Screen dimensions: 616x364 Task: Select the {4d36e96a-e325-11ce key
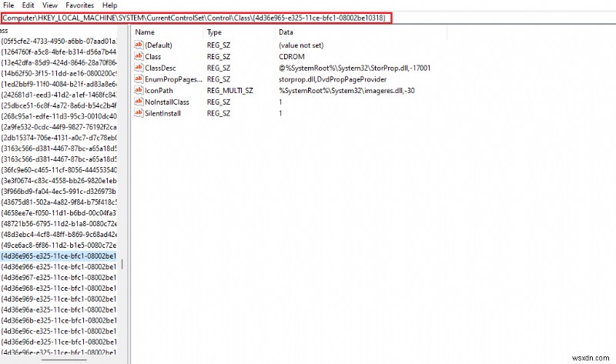pos(59,310)
